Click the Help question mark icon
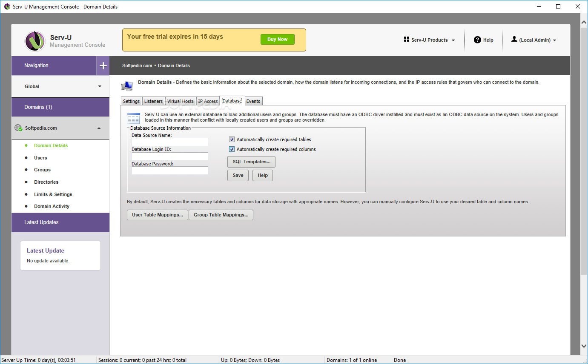588x364 pixels. [x=478, y=40]
